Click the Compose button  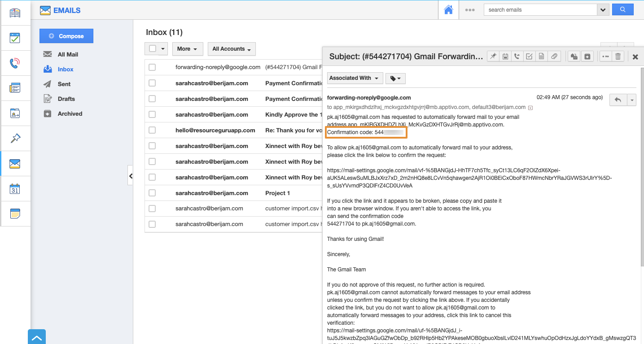point(66,36)
